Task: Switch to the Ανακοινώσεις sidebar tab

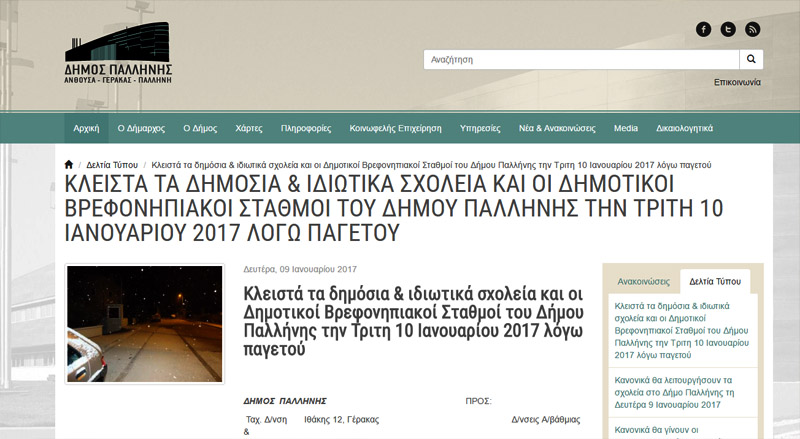Action: coord(642,281)
